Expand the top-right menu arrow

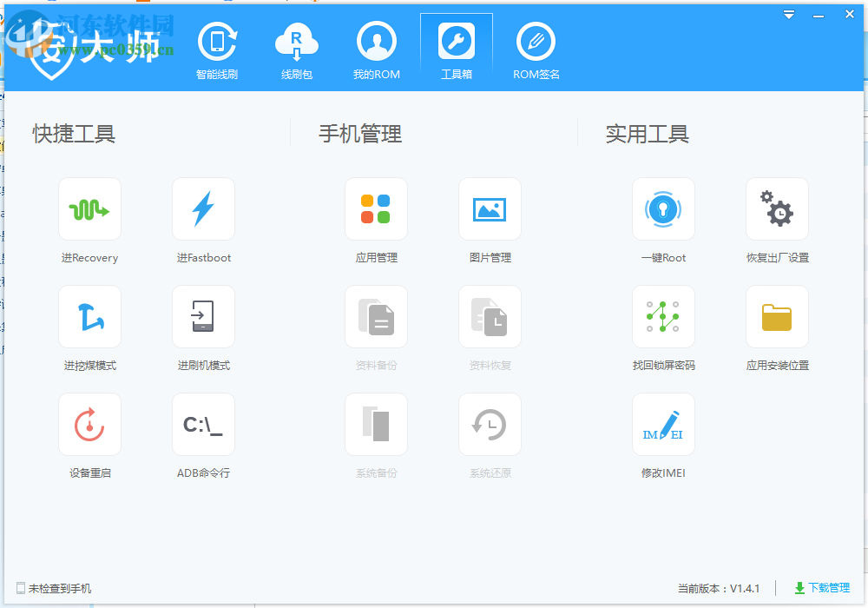788,14
